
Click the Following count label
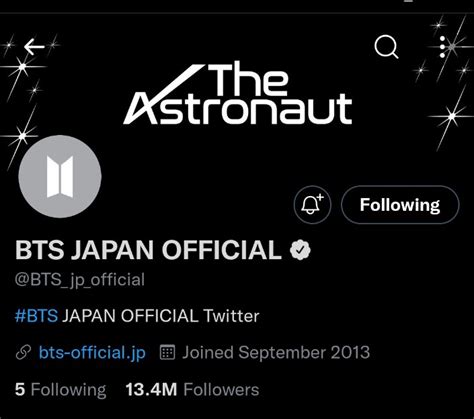(68, 390)
